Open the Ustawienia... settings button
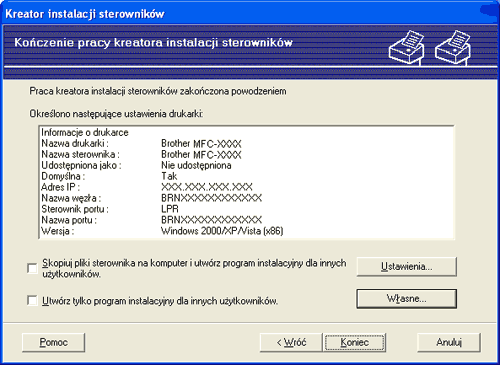Viewport: 500px width, 365px height. click(x=406, y=267)
